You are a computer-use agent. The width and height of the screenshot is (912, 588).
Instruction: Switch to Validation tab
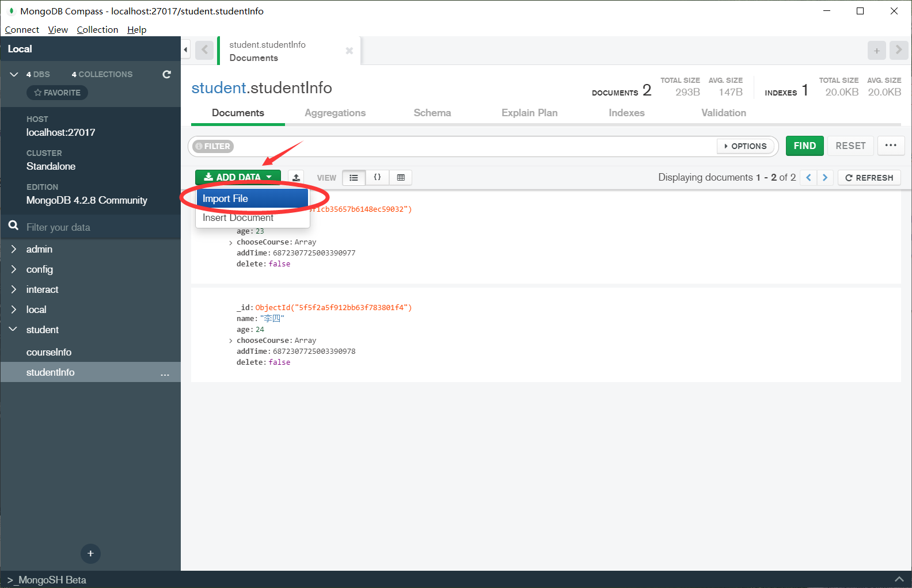pos(724,113)
